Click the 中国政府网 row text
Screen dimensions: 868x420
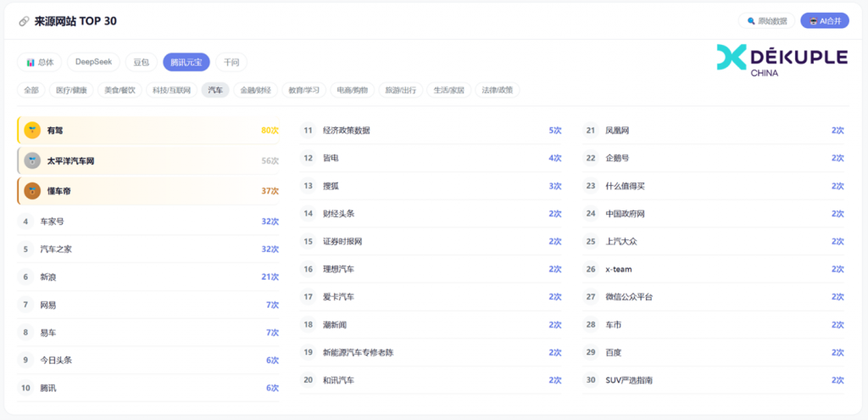(625, 214)
